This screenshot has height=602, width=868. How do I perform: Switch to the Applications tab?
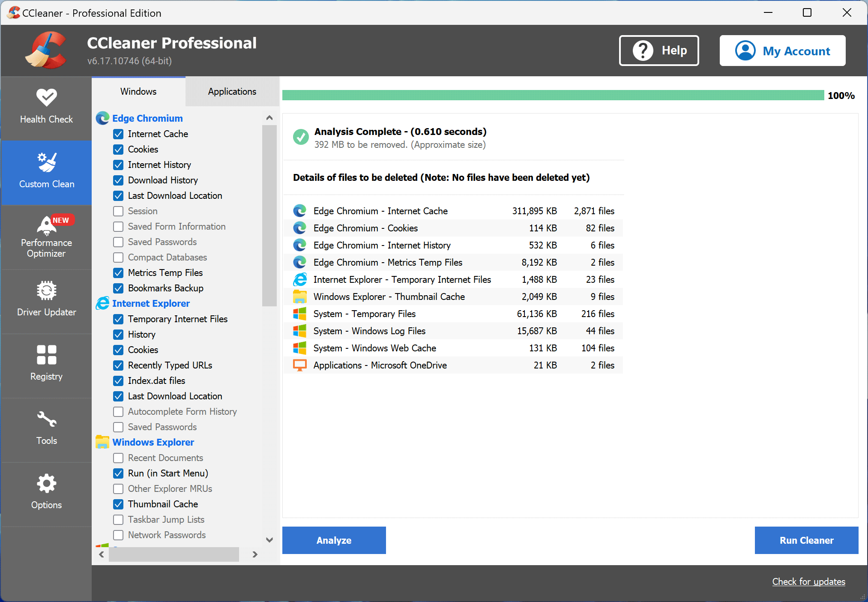pyautogui.click(x=231, y=92)
